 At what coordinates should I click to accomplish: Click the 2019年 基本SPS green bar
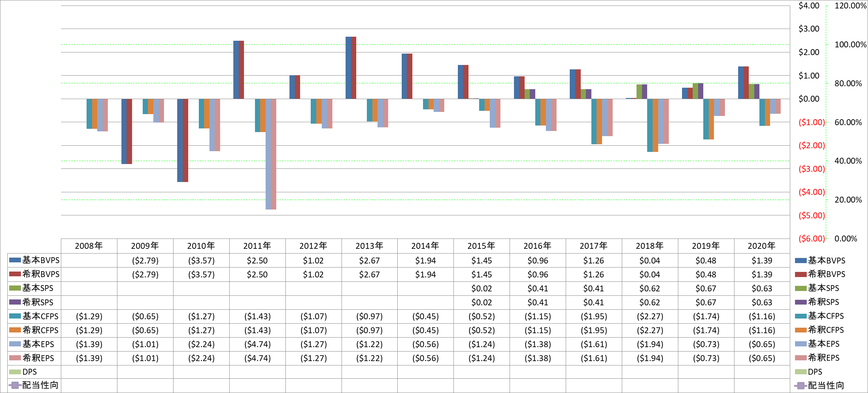pyautogui.click(x=695, y=91)
